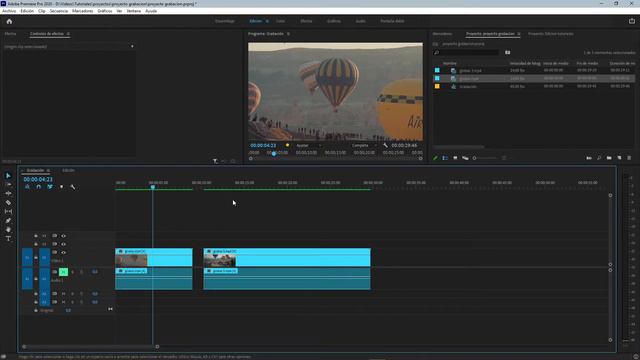This screenshot has width=640, height=360.
Task: Switch to the Audio workspace
Action: click(360, 21)
